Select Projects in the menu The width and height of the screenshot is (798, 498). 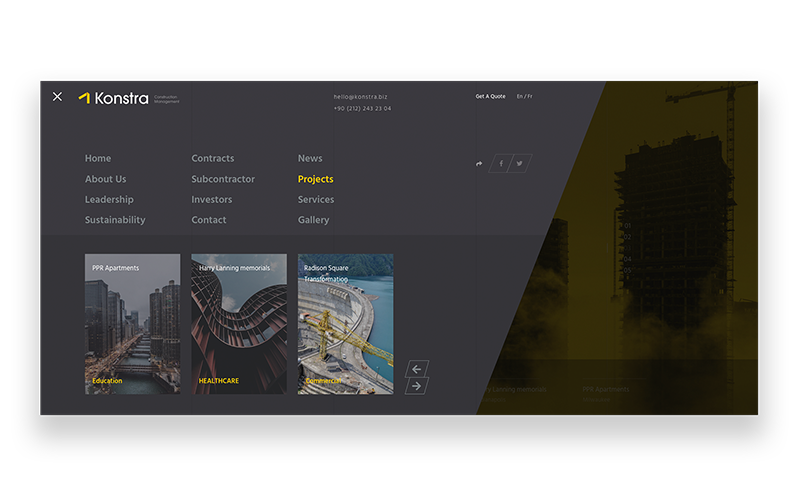click(315, 179)
